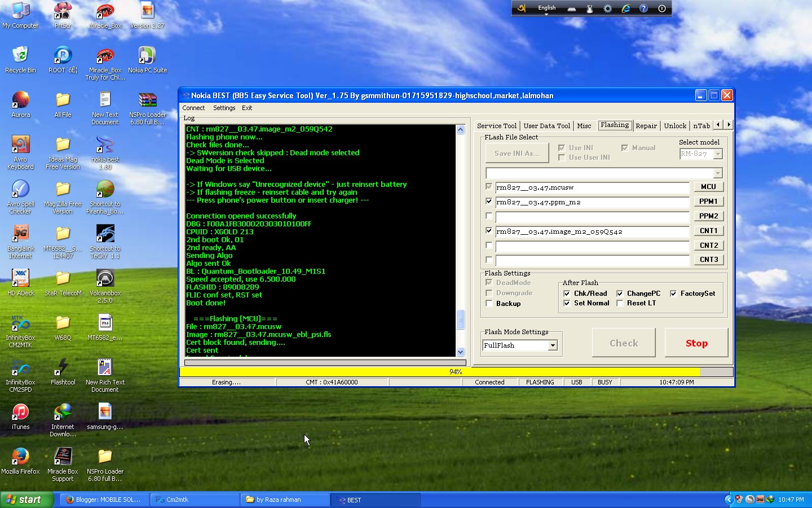This screenshot has height=508, width=812.
Task: Launch the Miracle_Box desktop shortcut
Action: point(105,15)
